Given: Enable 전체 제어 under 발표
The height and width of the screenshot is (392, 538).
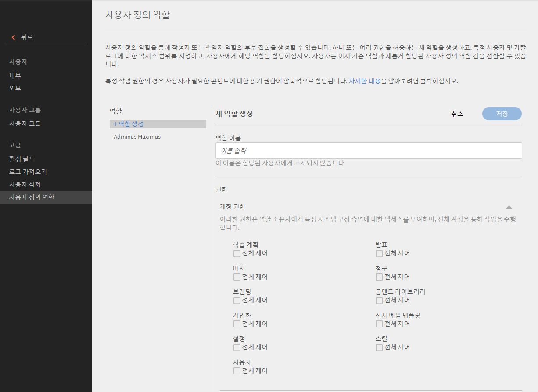Looking at the screenshot, I should 379,254.
